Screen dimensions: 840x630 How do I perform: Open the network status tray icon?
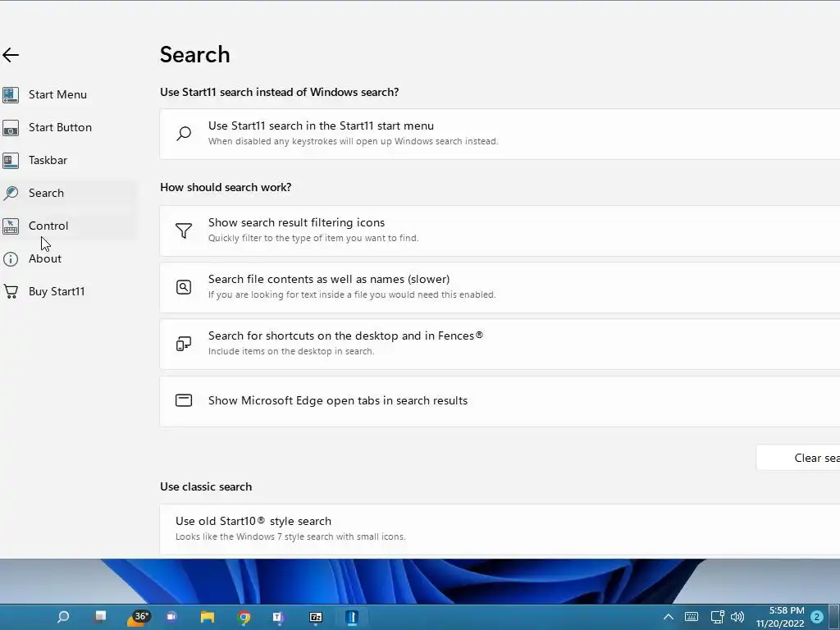coord(717,617)
